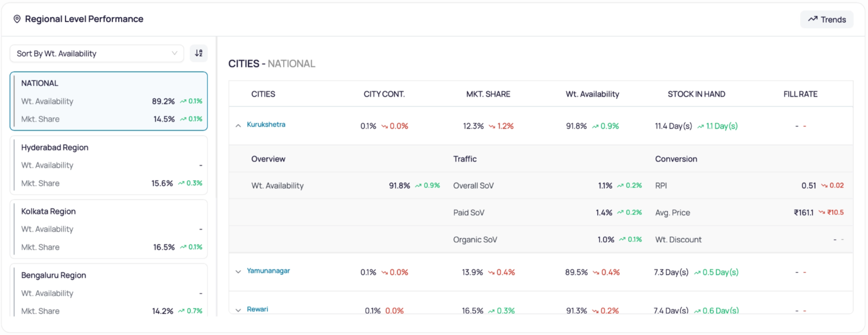Viewport: 868px width, 335px height.
Task: Click the RPI red down-trend arrow icon
Action: (x=824, y=186)
